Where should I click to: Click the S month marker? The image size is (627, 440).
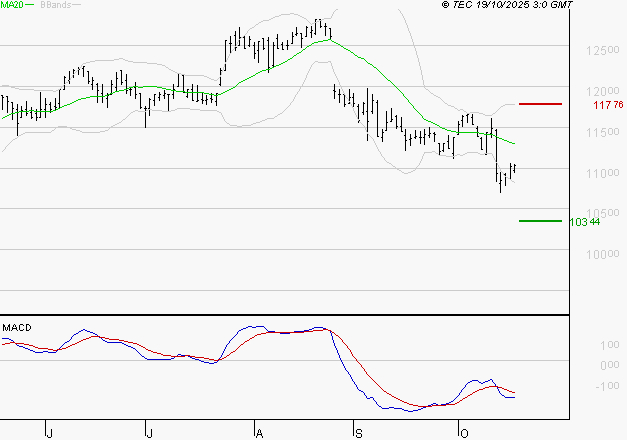(x=359, y=434)
